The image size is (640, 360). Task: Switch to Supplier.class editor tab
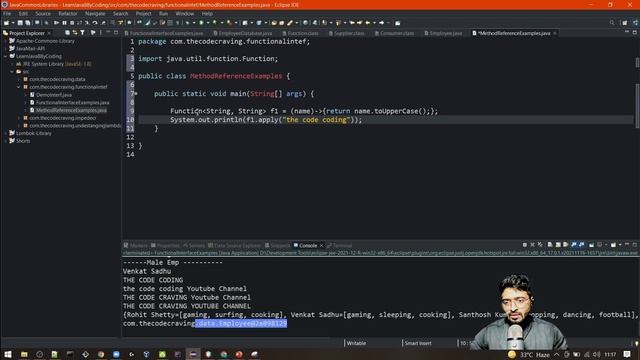347,33
